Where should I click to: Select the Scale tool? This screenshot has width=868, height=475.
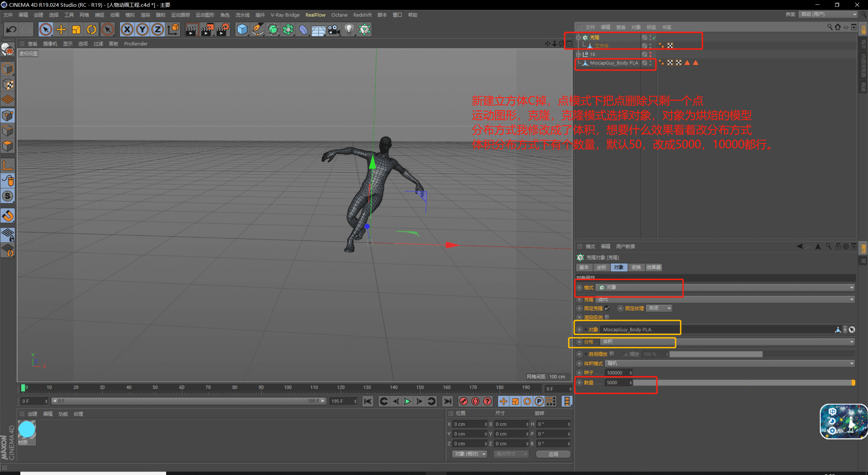click(x=76, y=30)
